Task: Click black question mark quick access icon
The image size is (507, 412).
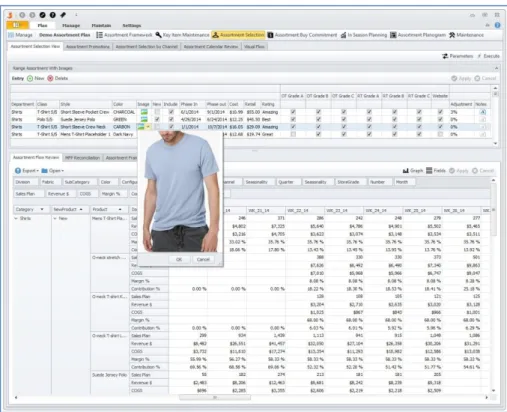Action: 53,15
